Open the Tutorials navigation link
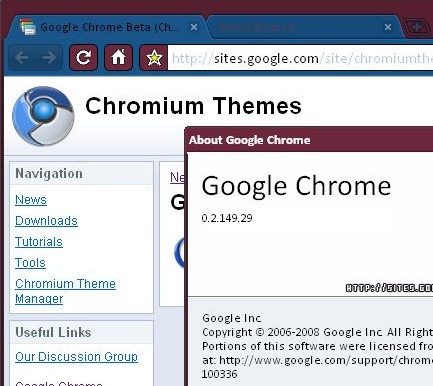Viewport: 433px width, 386px height. click(x=39, y=242)
